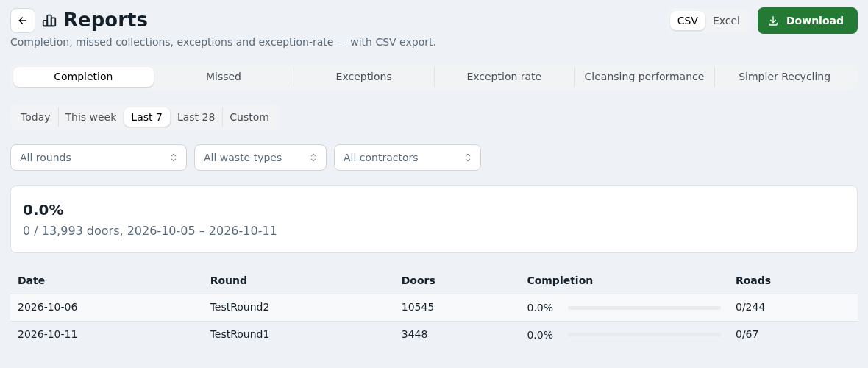Select Last 7 date range

point(146,118)
